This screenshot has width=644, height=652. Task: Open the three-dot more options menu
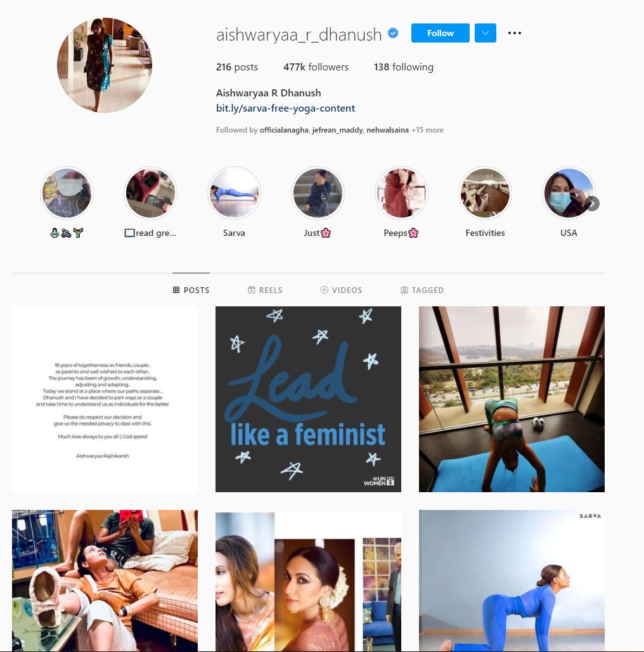pyautogui.click(x=514, y=33)
